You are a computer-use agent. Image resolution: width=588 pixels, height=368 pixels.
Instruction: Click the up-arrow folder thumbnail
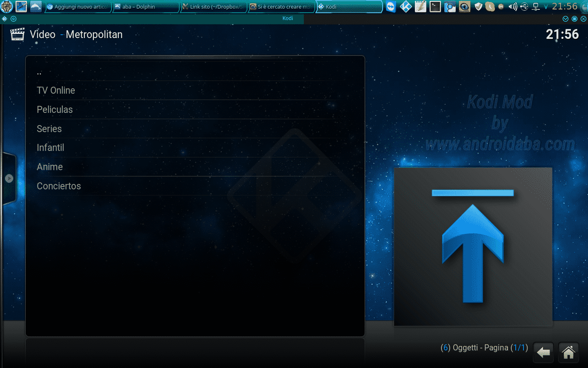pyautogui.click(x=473, y=247)
